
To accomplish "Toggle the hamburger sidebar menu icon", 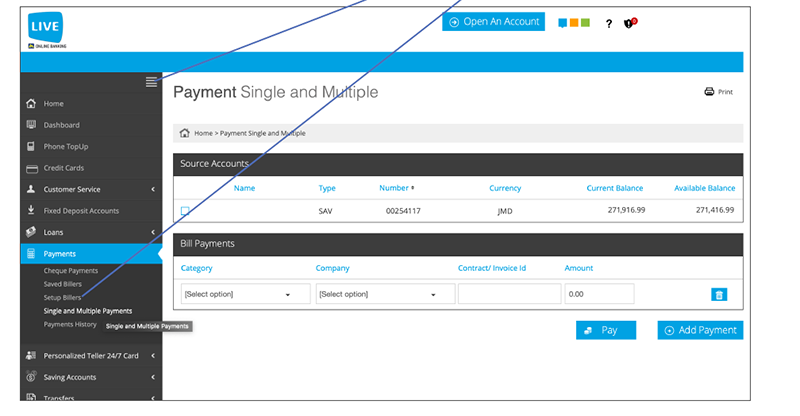I will [151, 82].
